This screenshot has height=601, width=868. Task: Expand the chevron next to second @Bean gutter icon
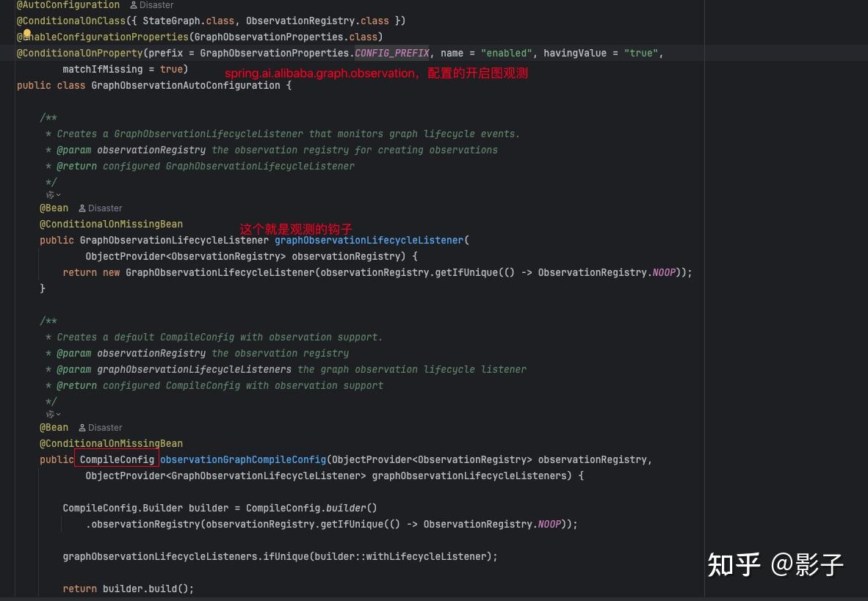click(x=57, y=414)
